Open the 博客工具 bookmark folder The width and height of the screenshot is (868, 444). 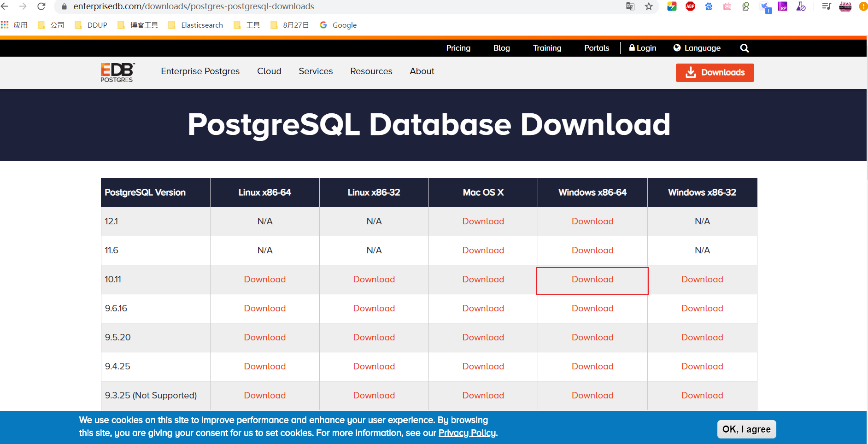tap(138, 25)
